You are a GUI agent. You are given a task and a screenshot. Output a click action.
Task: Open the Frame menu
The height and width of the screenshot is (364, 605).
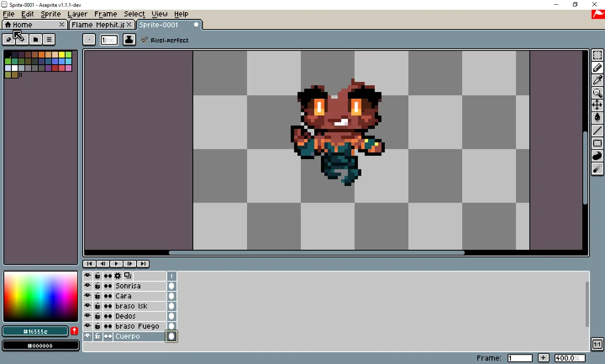coord(105,14)
